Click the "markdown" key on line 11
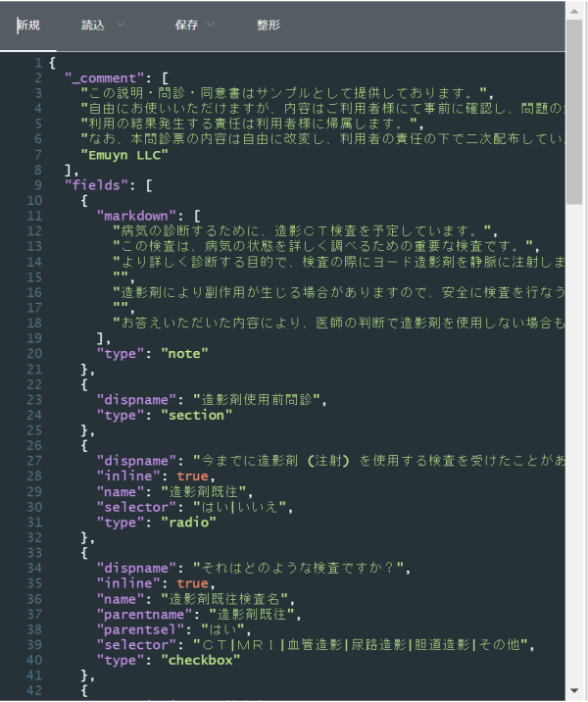Image resolution: width=588 pixels, height=702 pixels. 136,216
